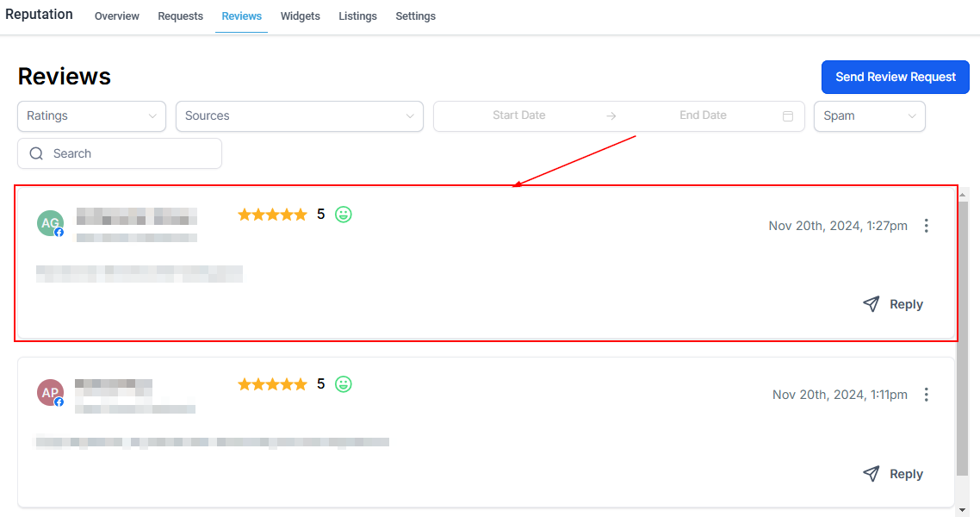The height and width of the screenshot is (517, 980).
Task: Expand the Ratings filter dropdown
Action: tap(91, 116)
